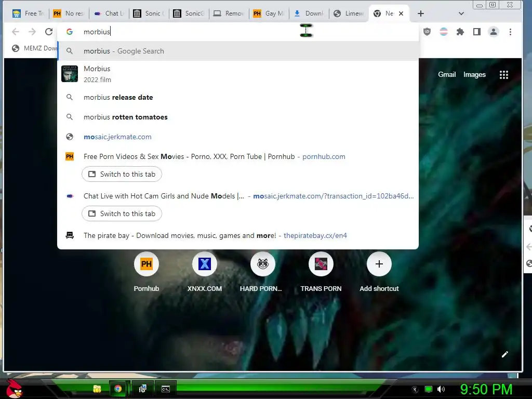This screenshot has height=399, width=532.
Task: Select the pornhub.com history suggestion row
Action: [x=238, y=156]
